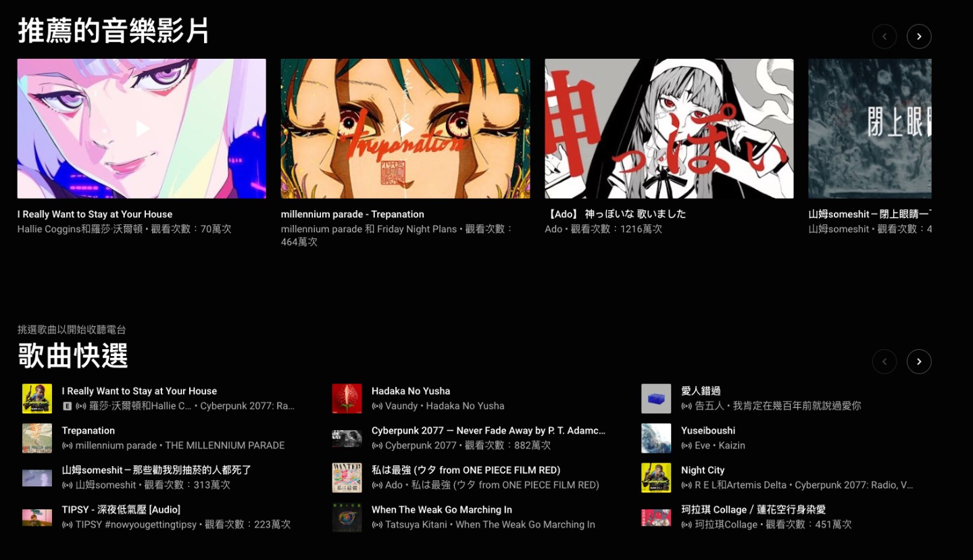Click previous arrow in 推薦的音樂影片 carousel
The image size is (973, 560).
point(884,36)
